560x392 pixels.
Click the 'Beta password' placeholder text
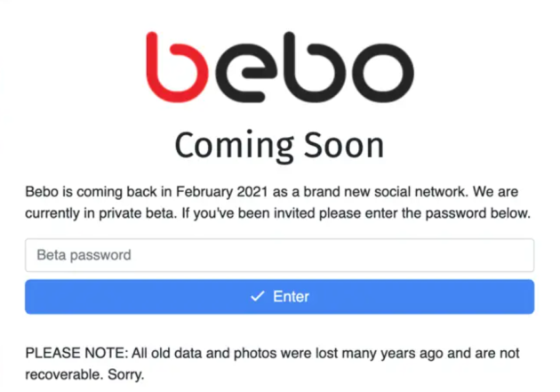[x=84, y=255]
